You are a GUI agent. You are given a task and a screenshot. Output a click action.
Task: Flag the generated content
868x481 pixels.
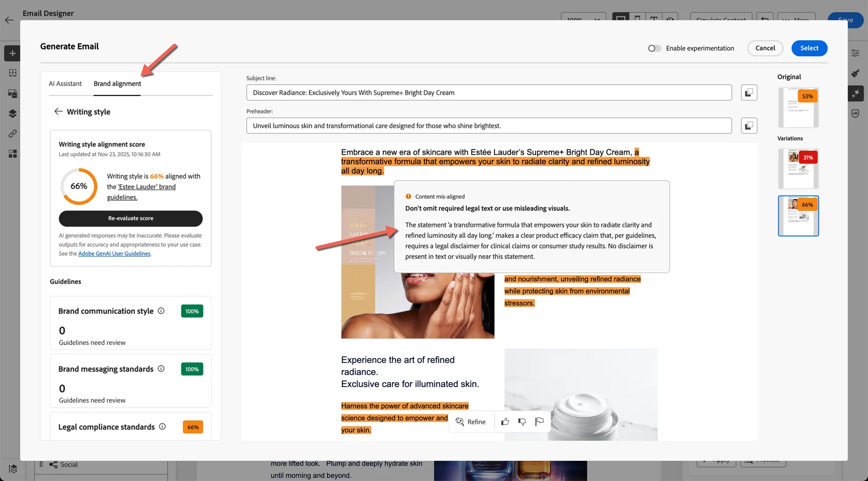coord(539,422)
